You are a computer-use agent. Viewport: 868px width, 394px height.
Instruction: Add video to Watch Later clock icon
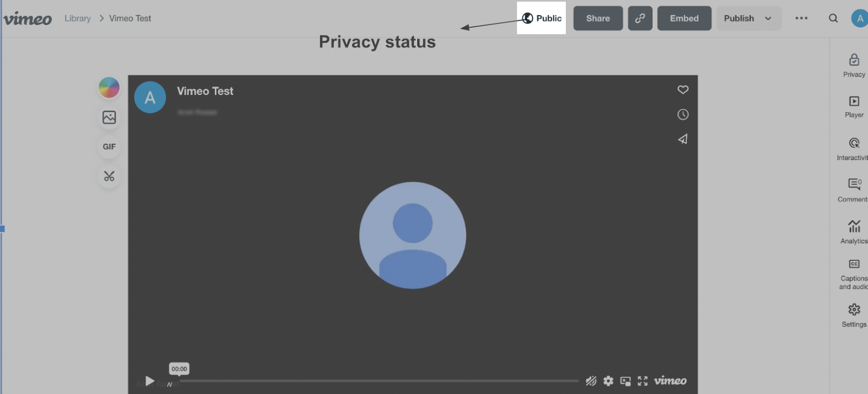point(682,115)
